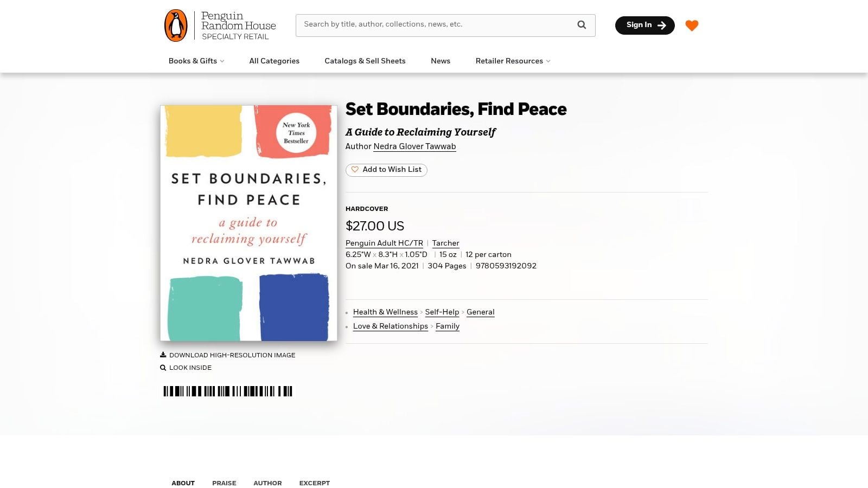Click the 304 Pages text

(447, 266)
